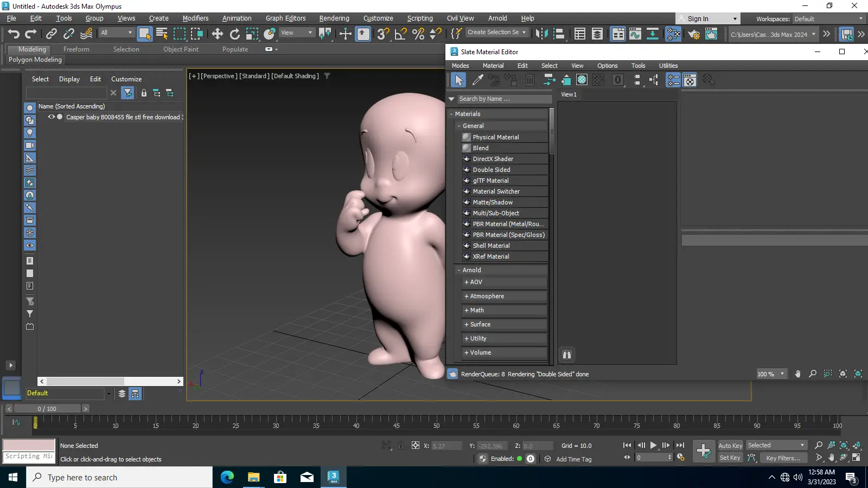Open Angle Snap toggle icon
Screen dimensions: 868x488
(400, 34)
